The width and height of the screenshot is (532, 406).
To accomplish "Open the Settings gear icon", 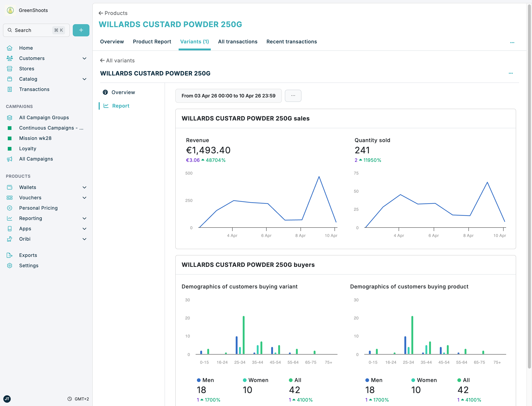I will [9, 265].
